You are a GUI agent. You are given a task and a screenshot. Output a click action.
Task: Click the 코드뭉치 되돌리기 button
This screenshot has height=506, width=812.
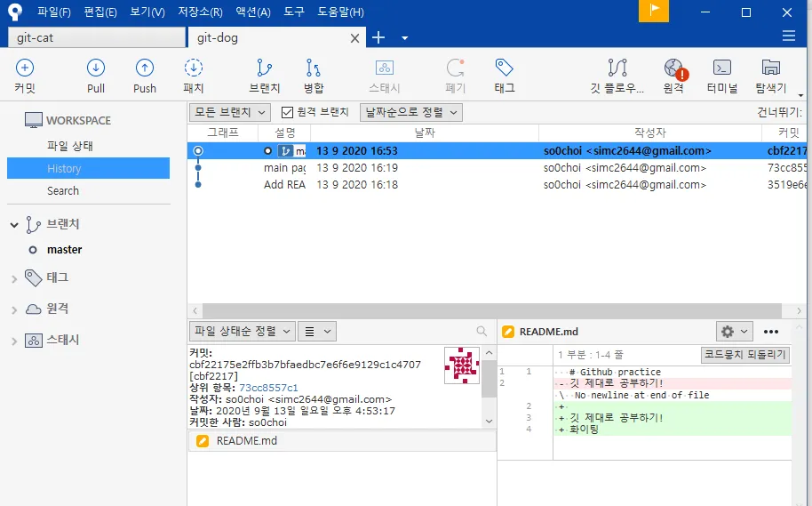(x=744, y=354)
